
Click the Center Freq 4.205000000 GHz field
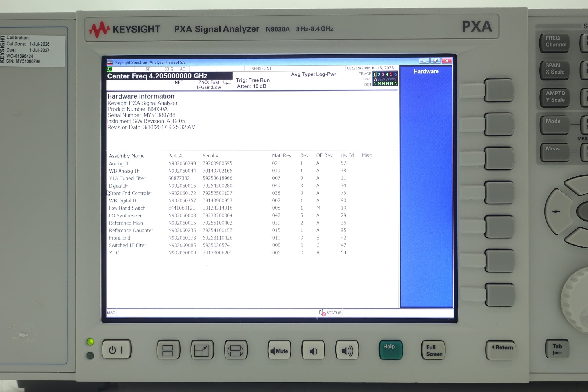coord(169,76)
